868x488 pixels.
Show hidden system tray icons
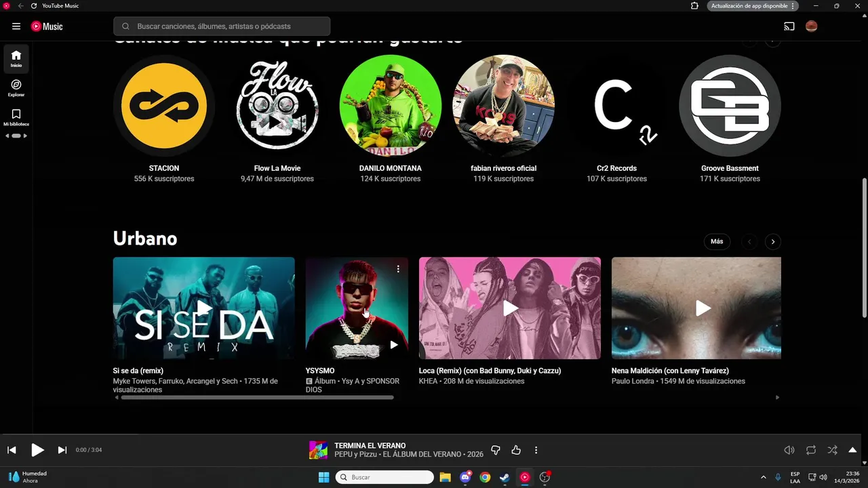tap(764, 477)
